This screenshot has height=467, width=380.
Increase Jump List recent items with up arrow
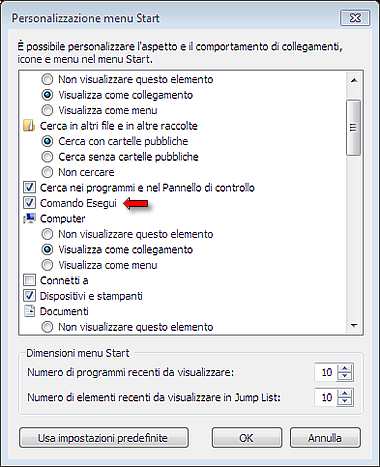coord(345,393)
